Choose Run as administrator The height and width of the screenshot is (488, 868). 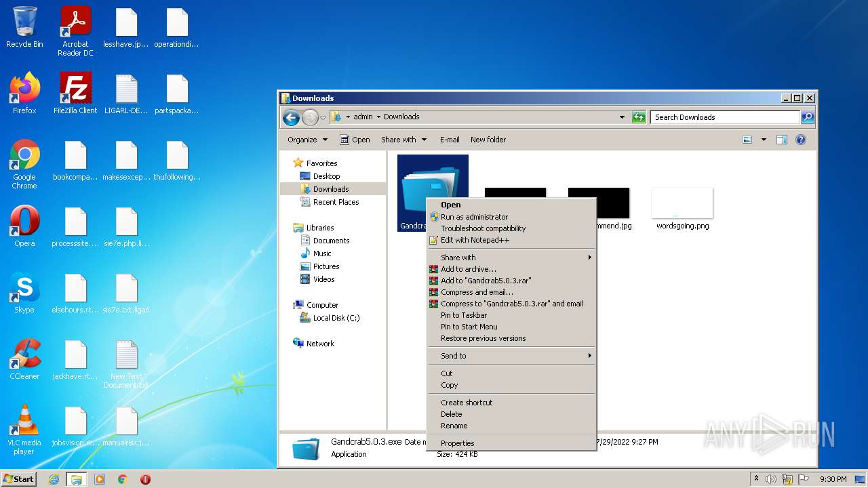(x=511, y=217)
